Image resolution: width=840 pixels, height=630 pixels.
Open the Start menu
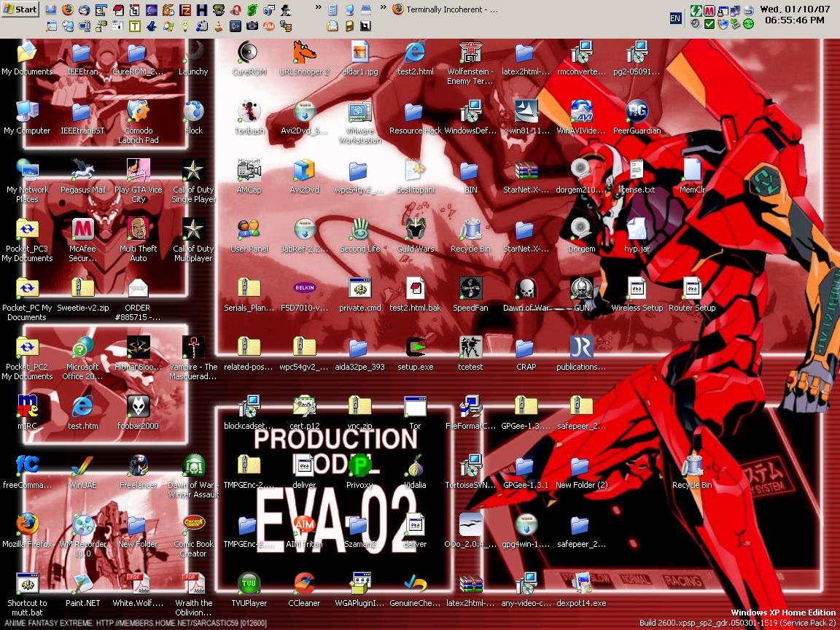tap(20, 9)
